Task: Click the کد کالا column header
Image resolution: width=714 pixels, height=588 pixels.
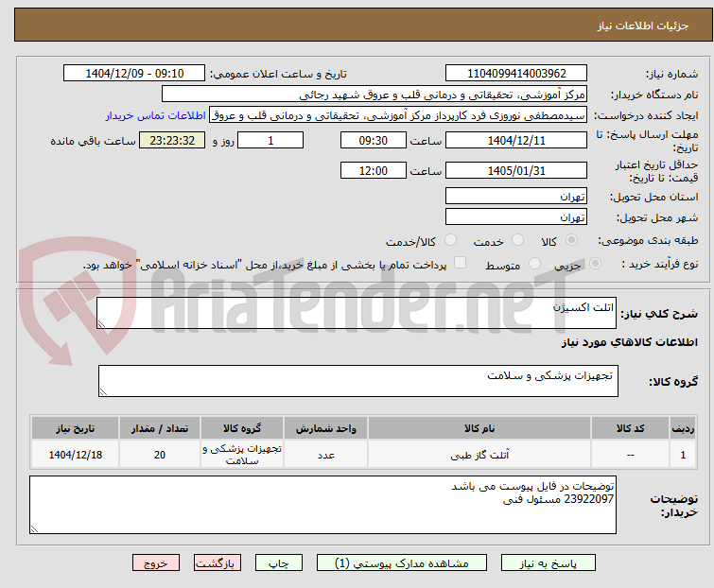Action: pyautogui.click(x=630, y=428)
